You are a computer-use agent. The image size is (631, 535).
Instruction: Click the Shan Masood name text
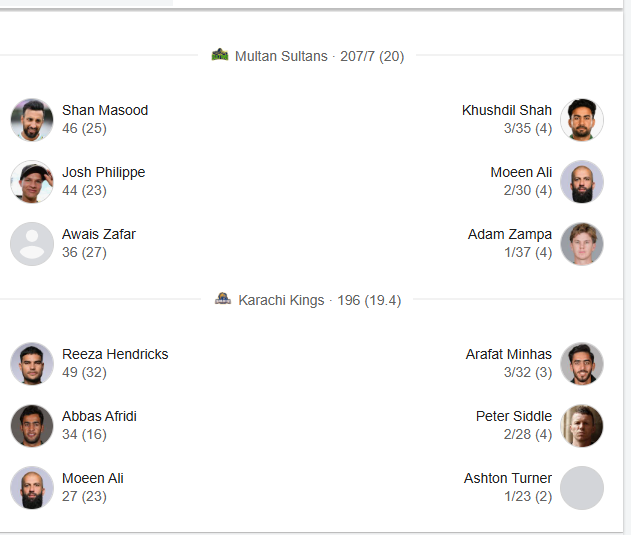point(105,110)
